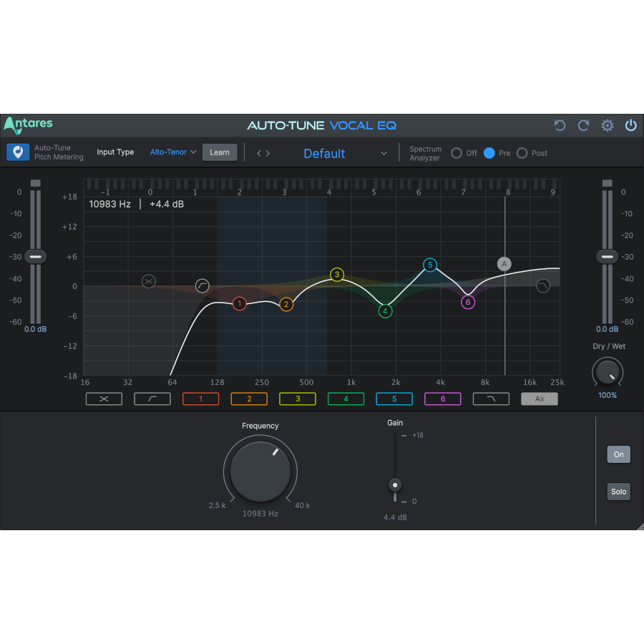Click the Default preset name
This screenshot has height=644, width=644.
point(324,154)
